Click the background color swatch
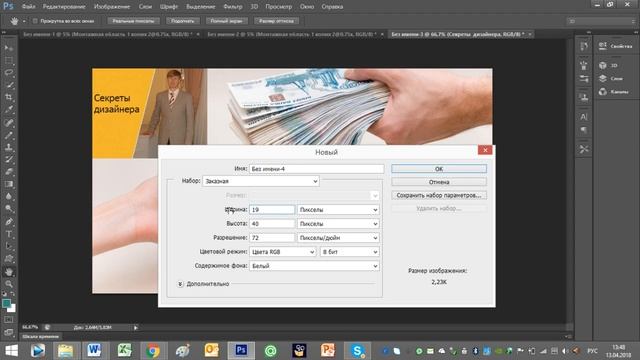 [x=12, y=309]
